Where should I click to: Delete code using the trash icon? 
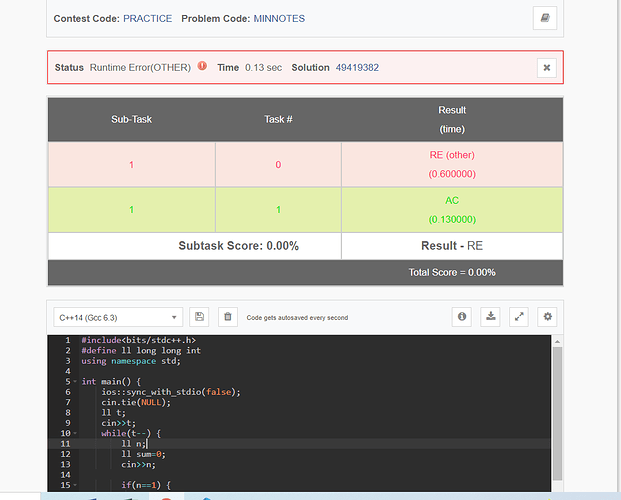[x=228, y=317]
